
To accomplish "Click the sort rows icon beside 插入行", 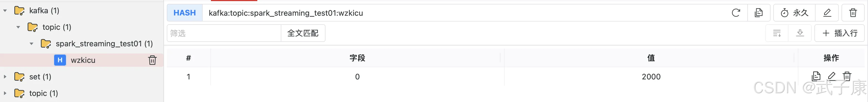I will 777,33.
